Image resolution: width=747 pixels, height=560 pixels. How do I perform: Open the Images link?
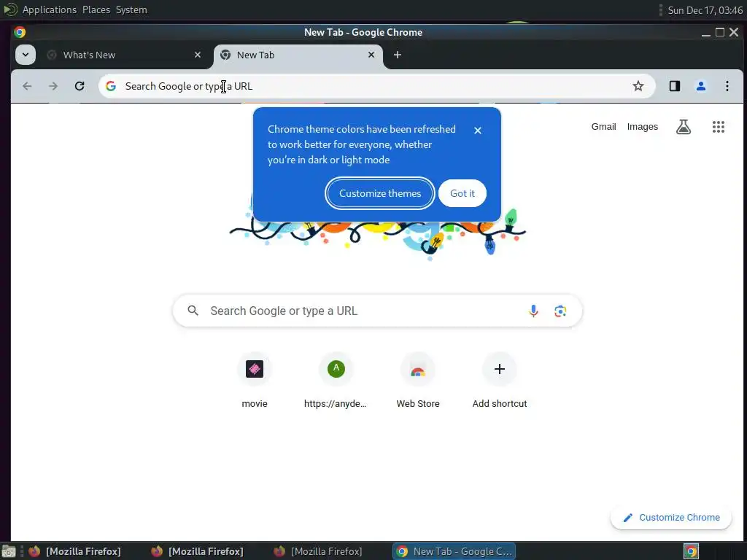coord(642,127)
